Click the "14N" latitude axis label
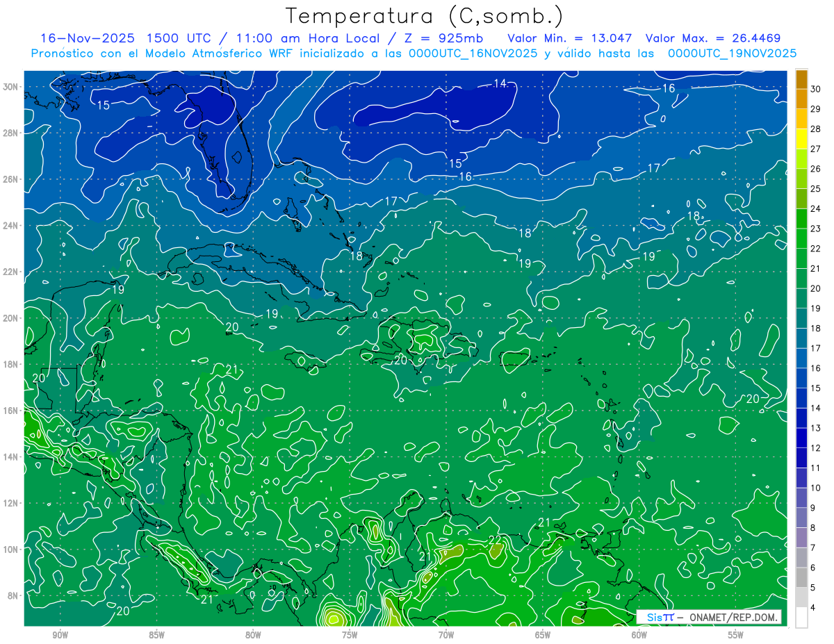The image size is (834, 644). point(11,457)
